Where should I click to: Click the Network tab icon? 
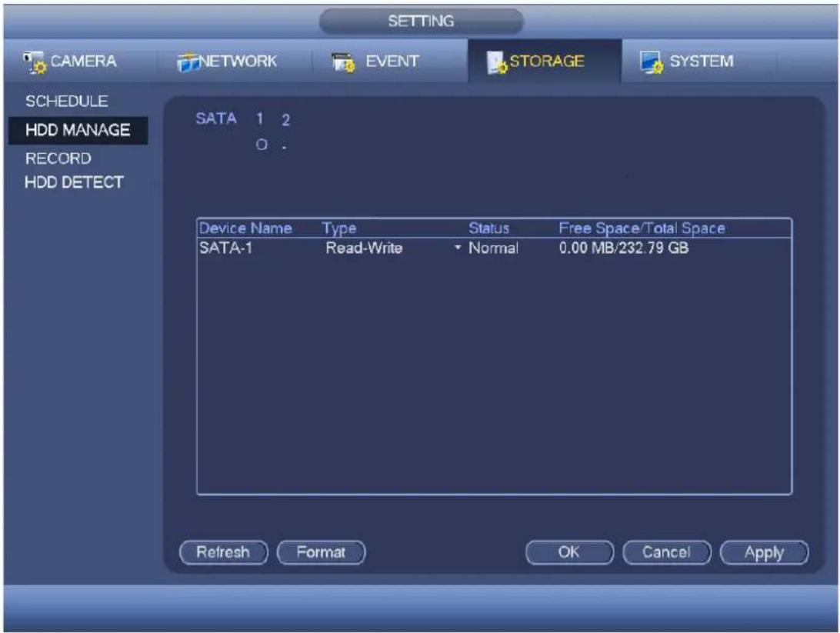pyautogui.click(x=188, y=62)
